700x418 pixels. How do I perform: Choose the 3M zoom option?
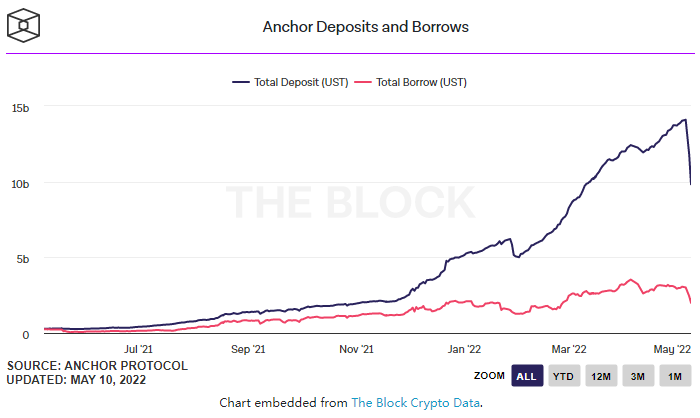[x=638, y=376]
